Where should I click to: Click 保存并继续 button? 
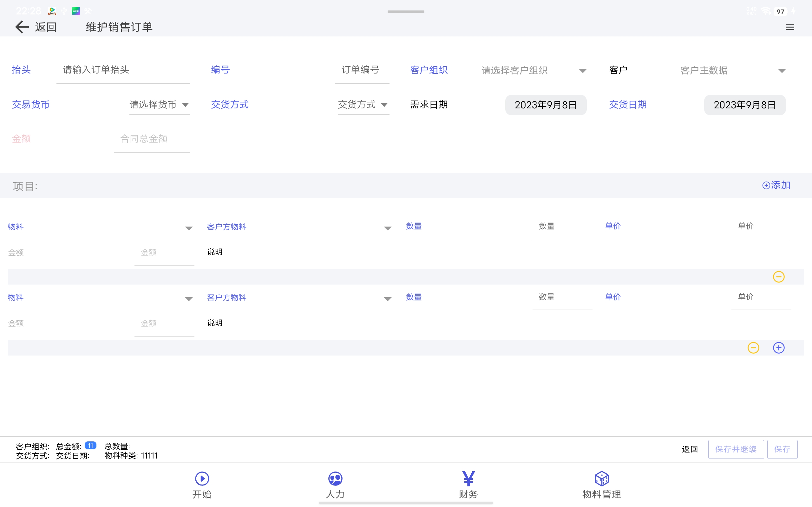(736, 449)
